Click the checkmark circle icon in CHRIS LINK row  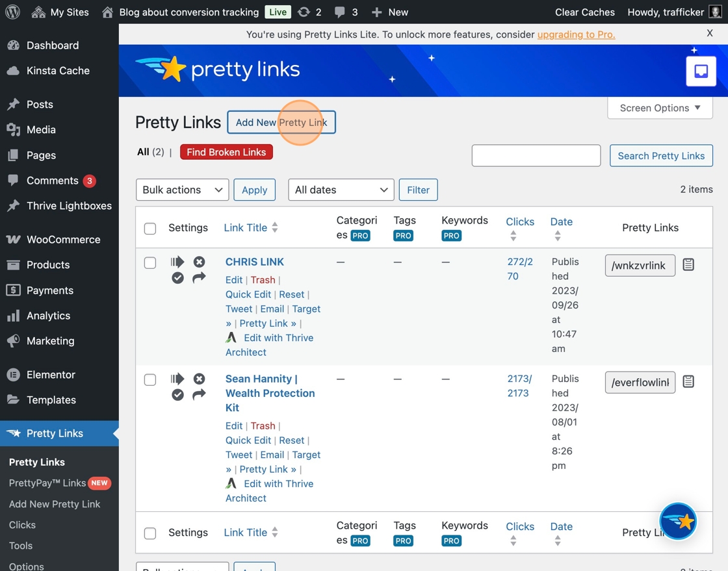coord(177,278)
